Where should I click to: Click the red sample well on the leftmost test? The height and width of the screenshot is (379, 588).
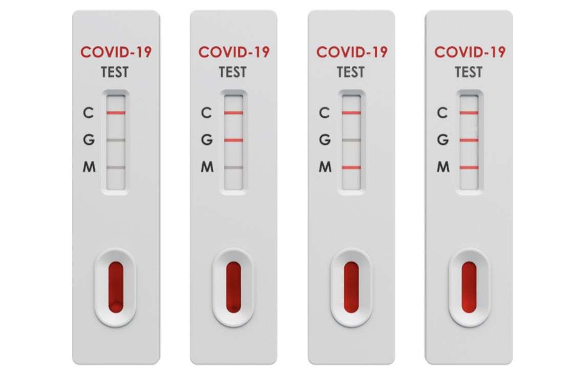(116, 287)
